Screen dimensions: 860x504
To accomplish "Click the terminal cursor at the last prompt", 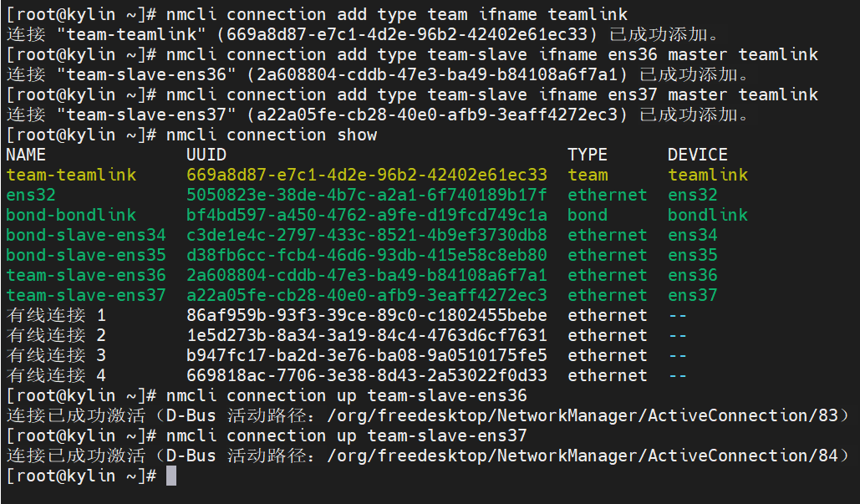I will pos(171,476).
